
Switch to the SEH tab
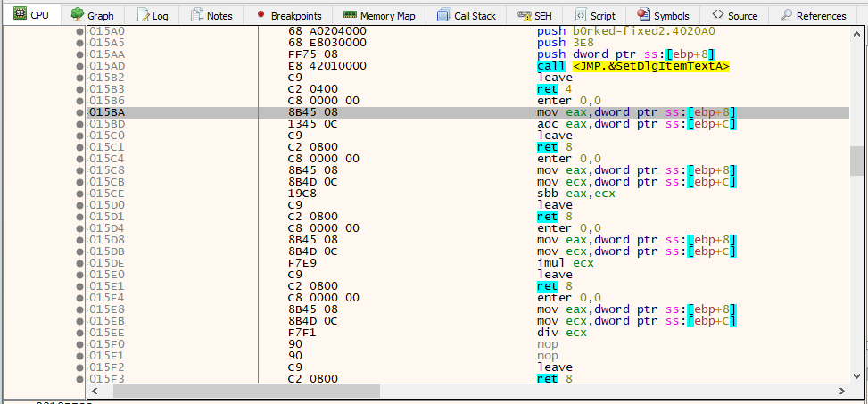(534, 15)
